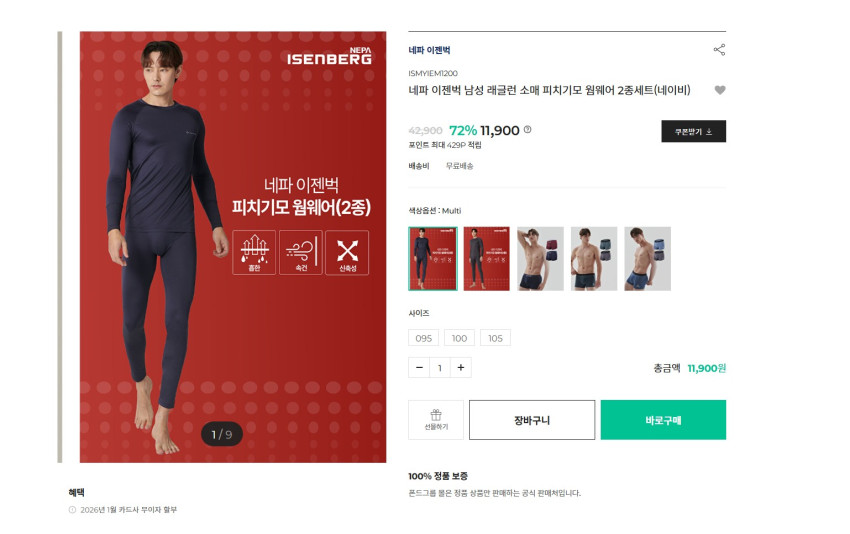This screenshot has height=534, width=850.
Task: Select the red boxer briefs option thumbnail
Action: tap(540, 259)
